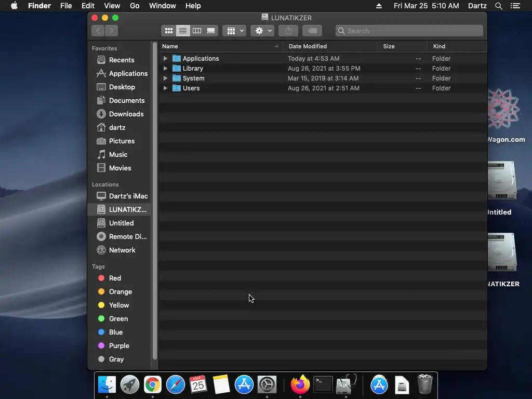This screenshot has width=532, height=399.
Task: Select the Users folder icon in the list
Action: pyautogui.click(x=177, y=88)
